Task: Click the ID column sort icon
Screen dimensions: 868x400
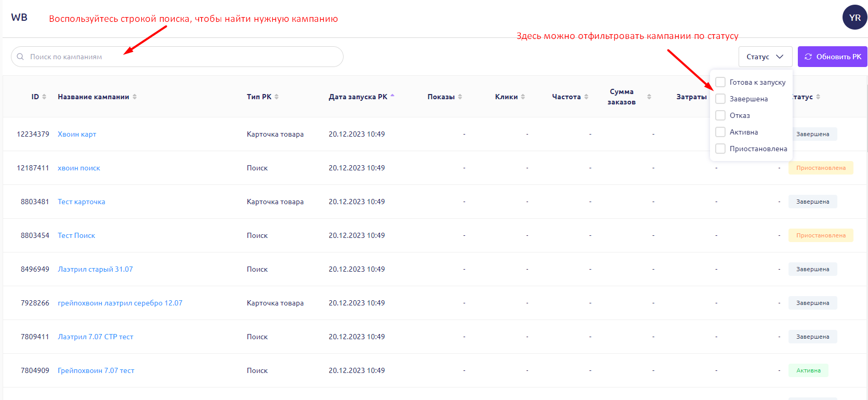Action: tap(44, 97)
